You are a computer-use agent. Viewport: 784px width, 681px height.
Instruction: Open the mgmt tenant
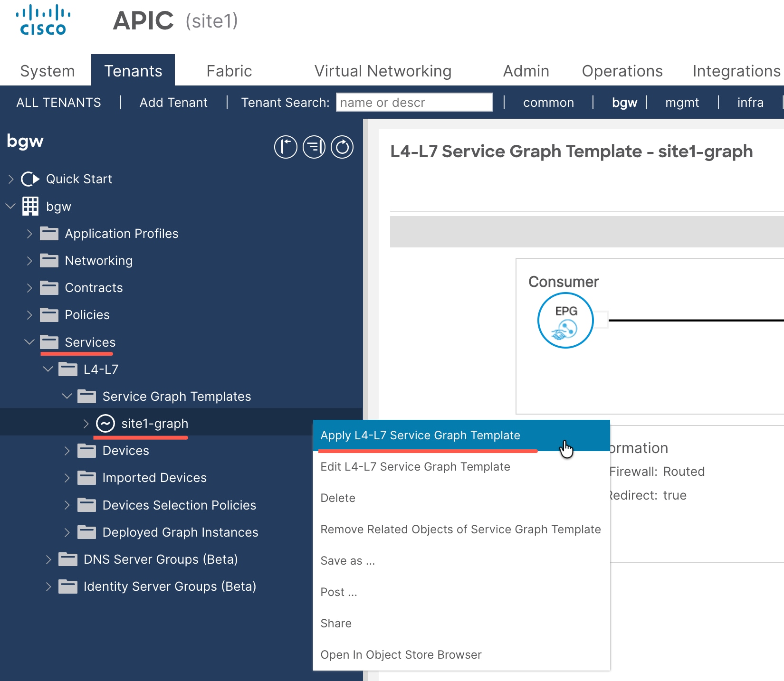pos(682,103)
